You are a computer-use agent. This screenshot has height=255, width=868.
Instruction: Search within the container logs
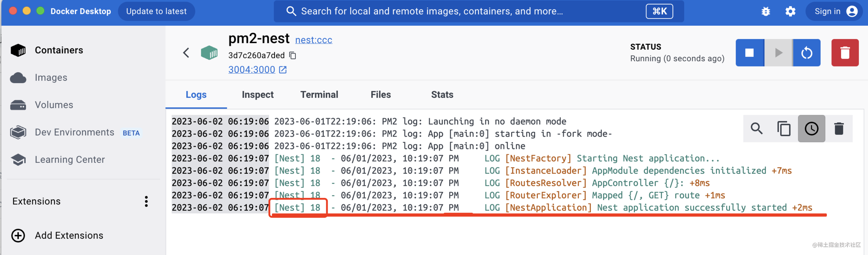coord(757,128)
